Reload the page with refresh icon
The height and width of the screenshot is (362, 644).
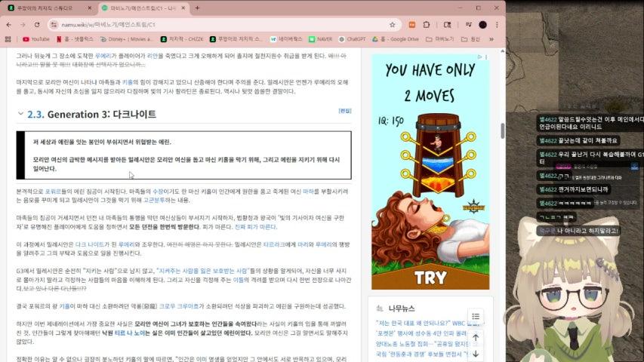click(37, 25)
